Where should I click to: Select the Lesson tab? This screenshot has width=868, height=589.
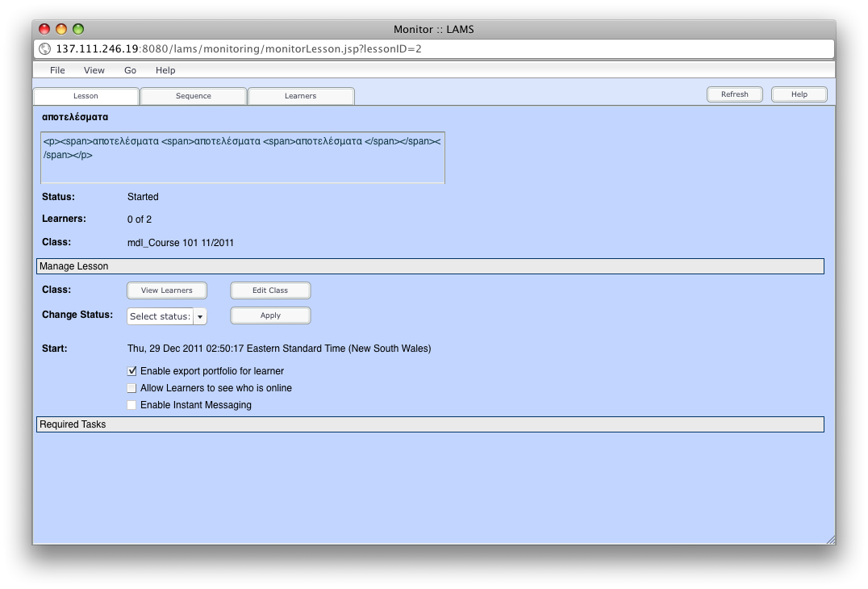pyautogui.click(x=86, y=96)
